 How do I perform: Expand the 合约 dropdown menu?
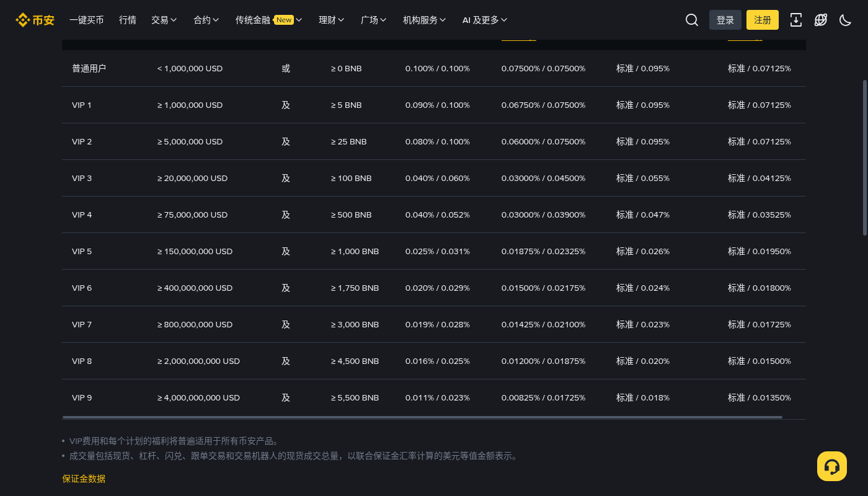(206, 20)
